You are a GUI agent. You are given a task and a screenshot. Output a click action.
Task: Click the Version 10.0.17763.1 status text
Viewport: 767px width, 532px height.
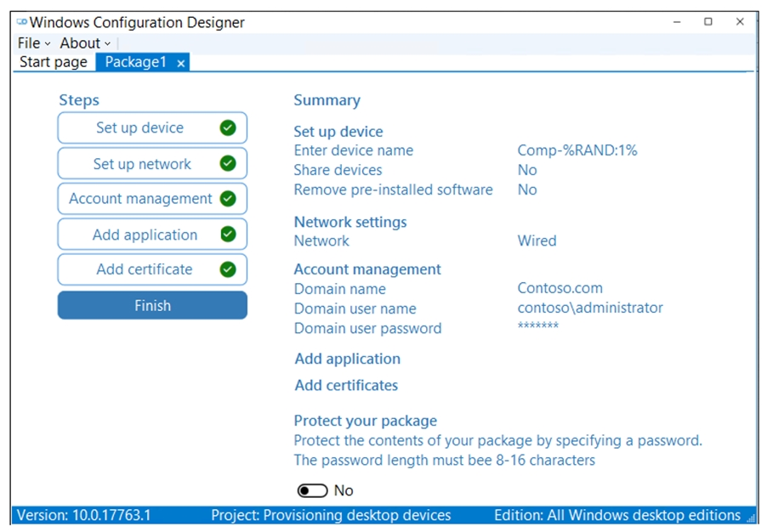click(83, 515)
